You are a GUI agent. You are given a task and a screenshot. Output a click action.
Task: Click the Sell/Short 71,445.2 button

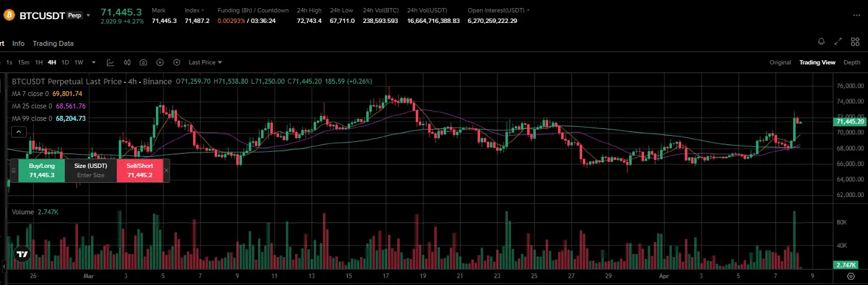[140, 170]
